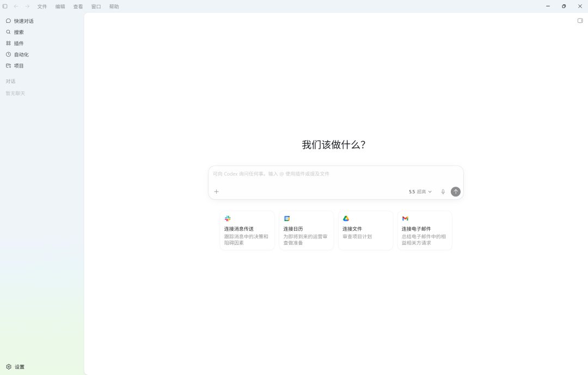588x375 pixels.
Task: Click the 插件 grid icon in sidebar
Action: pyautogui.click(x=8, y=44)
